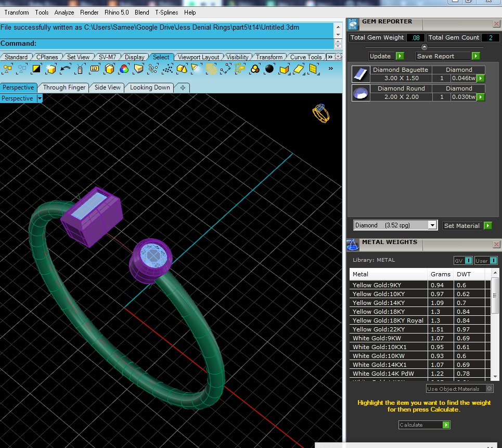Open the T-Splines menu
The height and width of the screenshot is (448, 502).
coord(166,12)
